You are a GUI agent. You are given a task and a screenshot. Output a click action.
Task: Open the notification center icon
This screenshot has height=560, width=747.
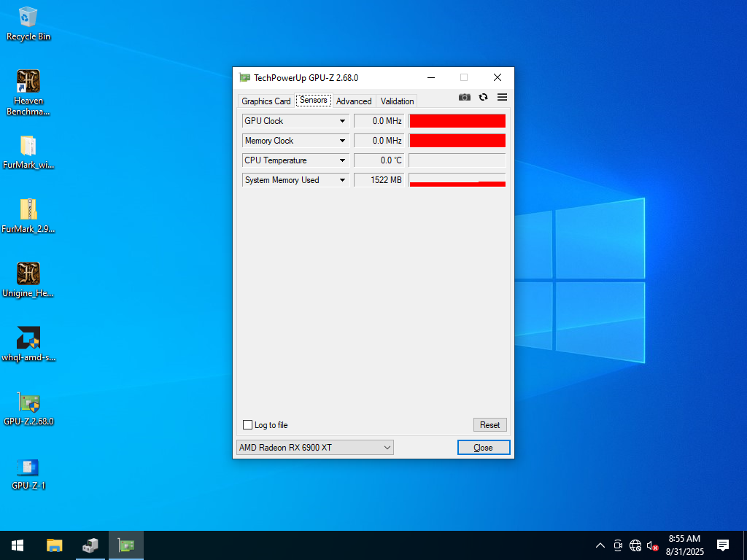pyautogui.click(x=723, y=545)
